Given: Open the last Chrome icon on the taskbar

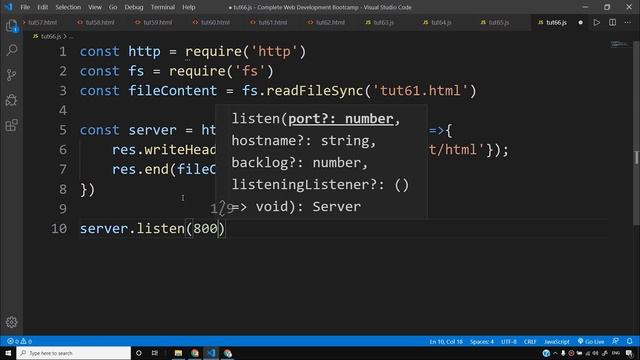Looking at the screenshot, I should point(228,353).
